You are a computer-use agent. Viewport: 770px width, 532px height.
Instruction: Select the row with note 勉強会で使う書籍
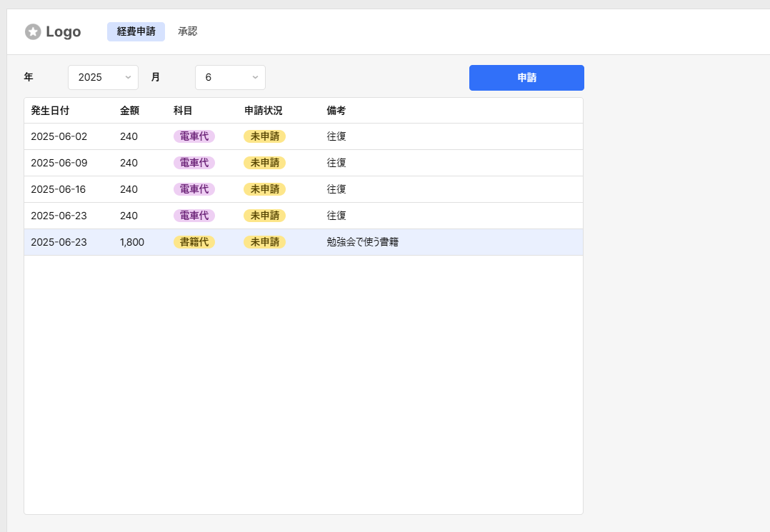click(362, 242)
